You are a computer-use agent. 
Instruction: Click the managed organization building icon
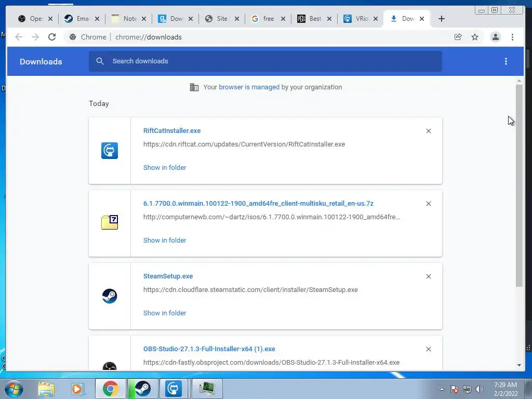coord(194,87)
